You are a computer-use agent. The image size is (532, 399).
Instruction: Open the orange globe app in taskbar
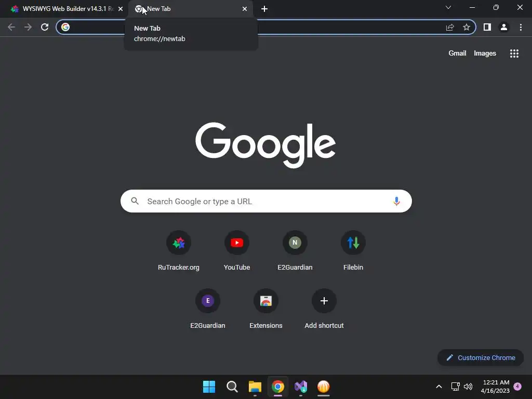[x=323, y=387]
